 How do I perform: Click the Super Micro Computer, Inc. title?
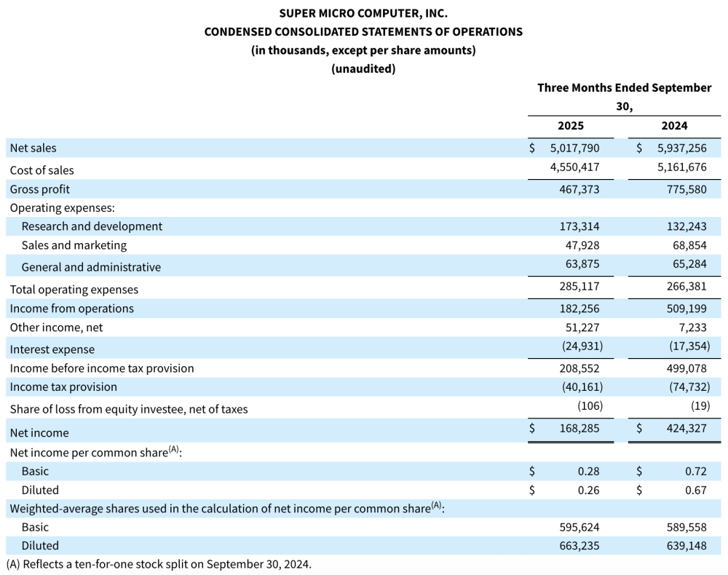click(x=363, y=13)
